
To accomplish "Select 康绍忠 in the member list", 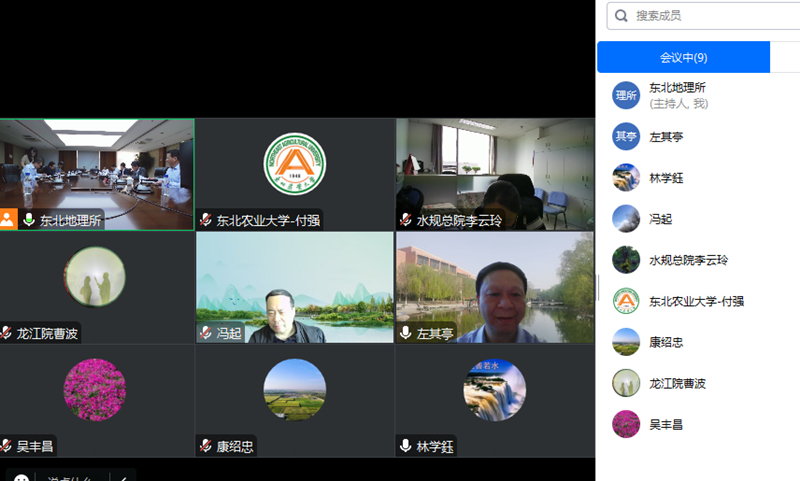I will [x=667, y=342].
